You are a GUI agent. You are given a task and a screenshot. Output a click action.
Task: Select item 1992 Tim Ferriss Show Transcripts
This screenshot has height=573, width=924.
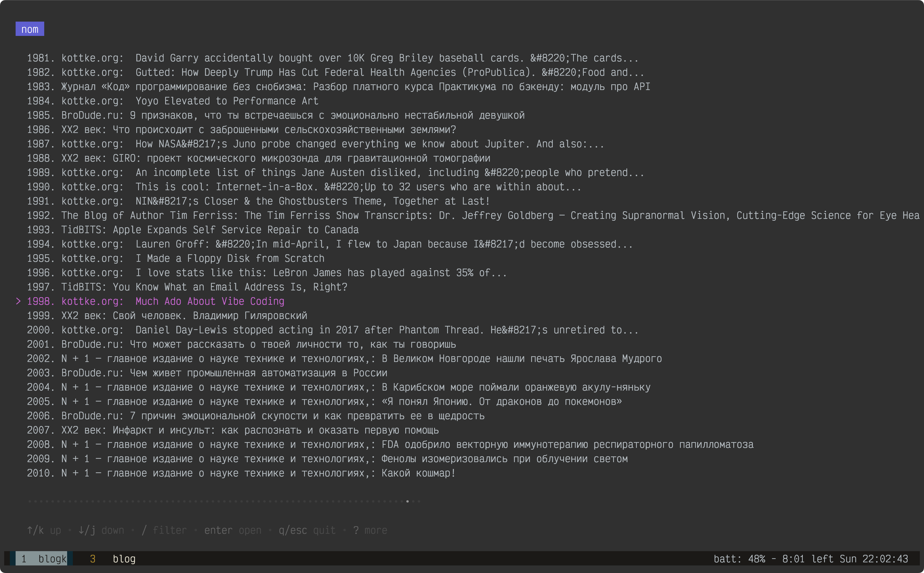click(473, 215)
